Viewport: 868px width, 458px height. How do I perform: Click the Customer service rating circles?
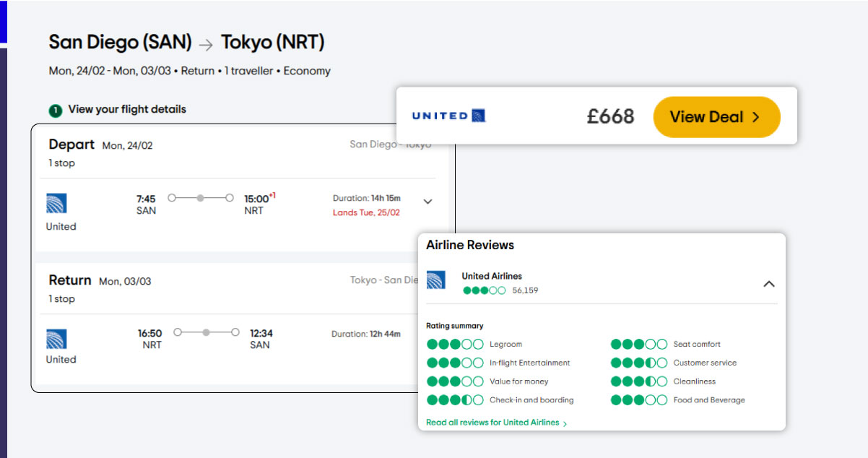click(x=638, y=363)
